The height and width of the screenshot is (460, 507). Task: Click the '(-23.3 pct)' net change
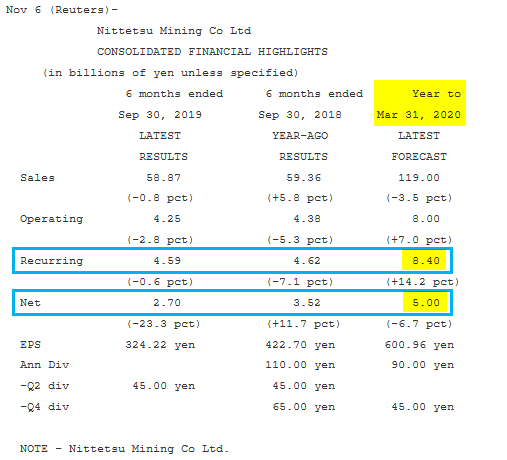pyautogui.click(x=163, y=324)
